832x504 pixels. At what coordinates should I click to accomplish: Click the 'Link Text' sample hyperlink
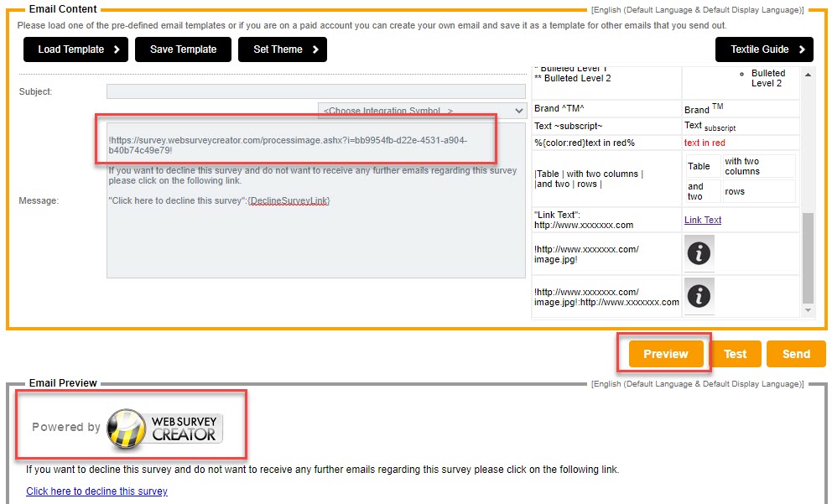coord(703,220)
